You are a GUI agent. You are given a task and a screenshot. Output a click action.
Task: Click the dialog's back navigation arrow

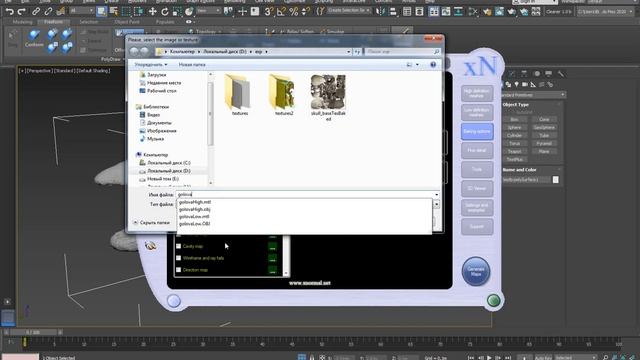pyautogui.click(x=134, y=51)
